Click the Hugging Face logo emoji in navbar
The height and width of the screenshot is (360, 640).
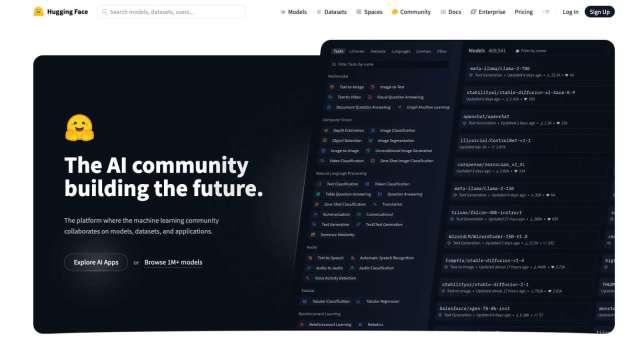coord(38,12)
